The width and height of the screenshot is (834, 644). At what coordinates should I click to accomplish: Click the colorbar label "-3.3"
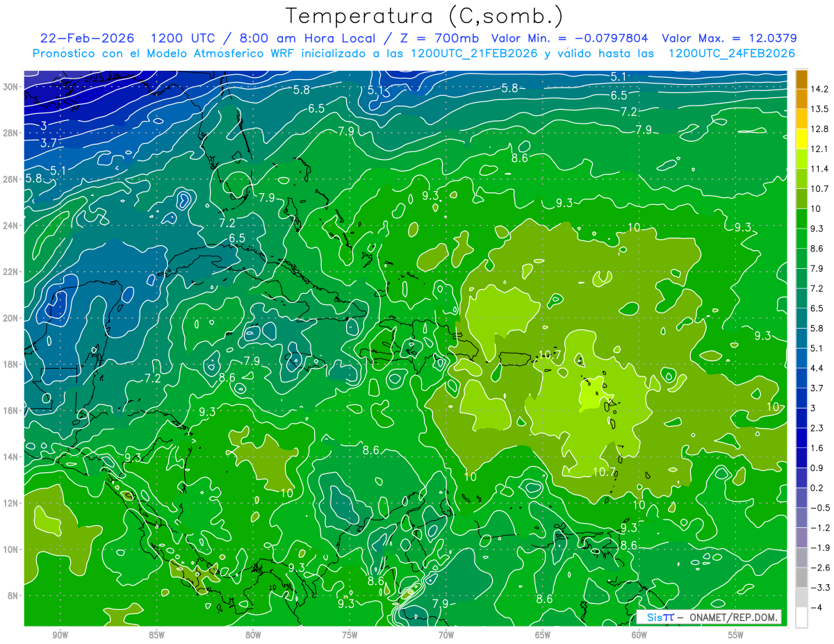point(819,588)
